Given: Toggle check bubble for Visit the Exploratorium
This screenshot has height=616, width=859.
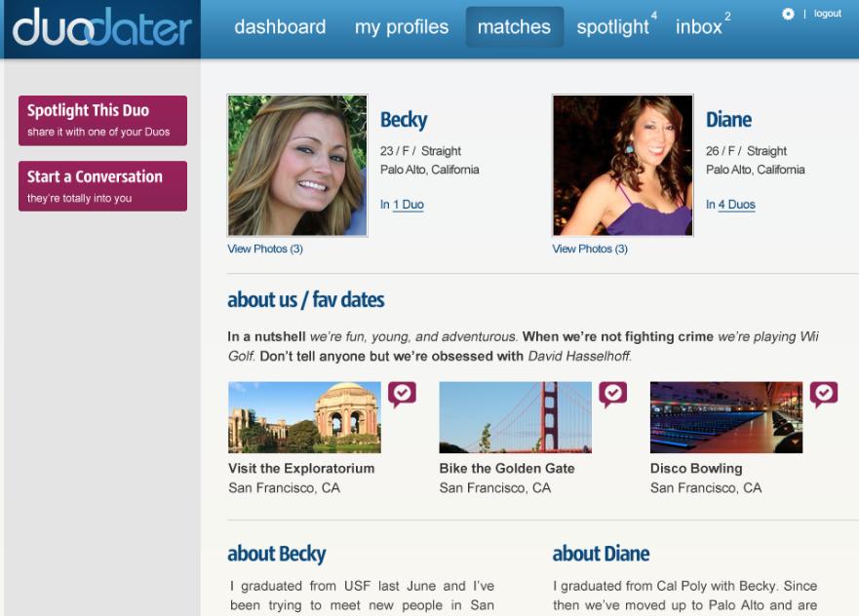Looking at the screenshot, I should [x=402, y=394].
